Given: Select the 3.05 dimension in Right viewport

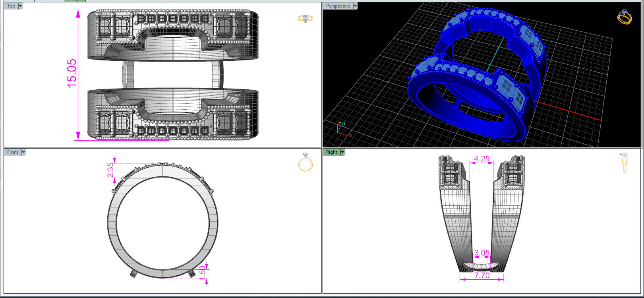Looking at the screenshot, I should (x=482, y=253).
